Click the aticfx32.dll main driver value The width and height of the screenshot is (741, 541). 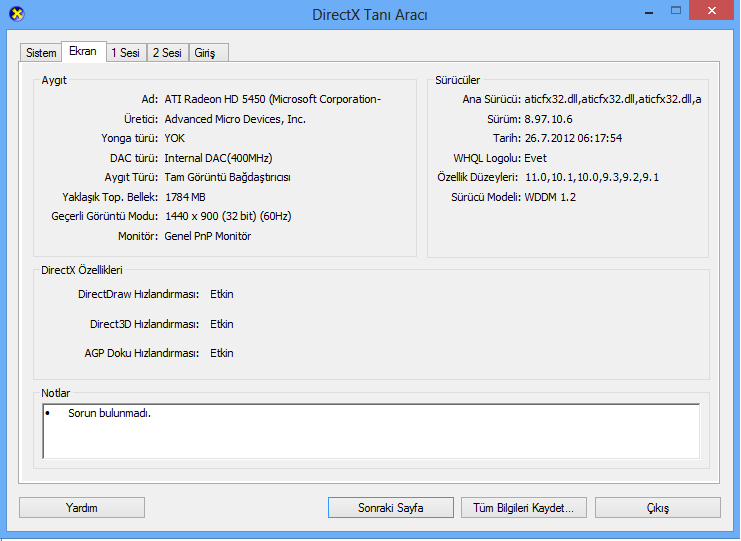(613, 99)
